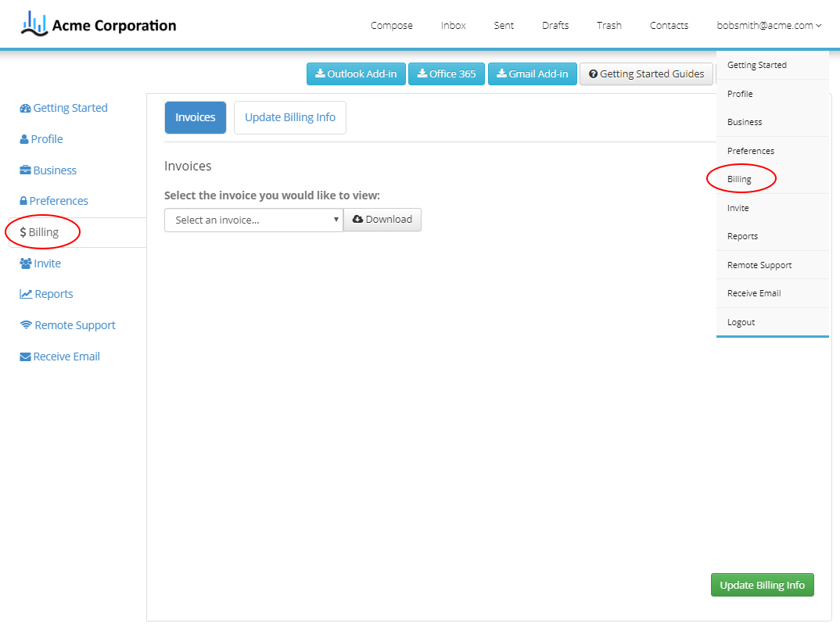Click the Acme Corporation brand name text
The image size is (840, 627).
[x=114, y=25]
